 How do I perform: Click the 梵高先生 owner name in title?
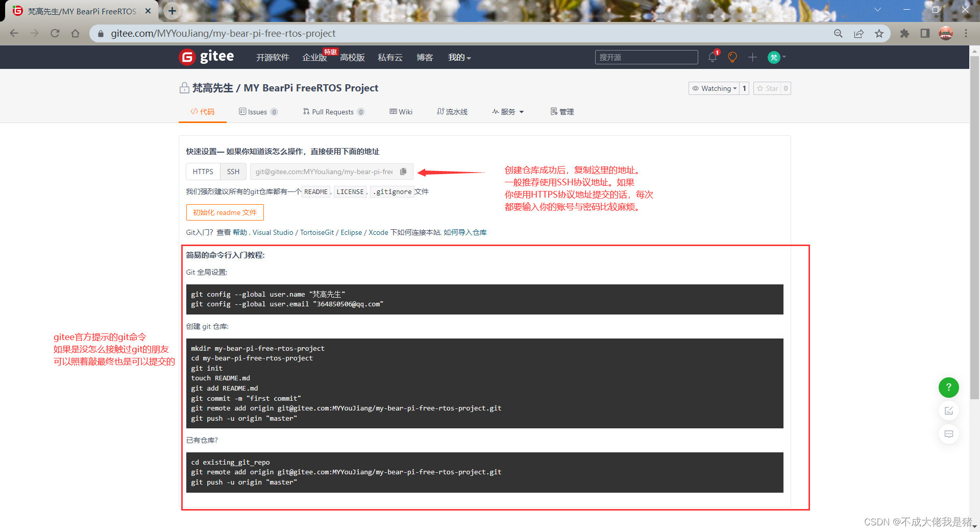tap(212, 88)
